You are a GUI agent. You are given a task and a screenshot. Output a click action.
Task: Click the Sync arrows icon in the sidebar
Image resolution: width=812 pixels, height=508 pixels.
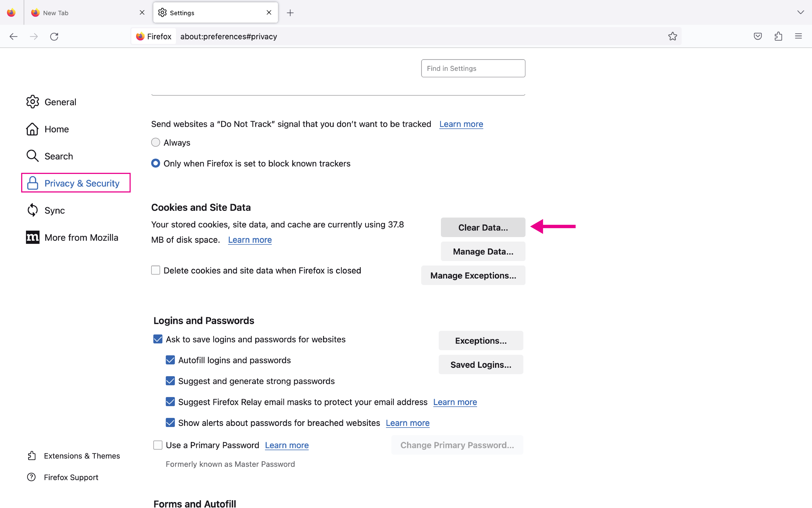click(32, 210)
